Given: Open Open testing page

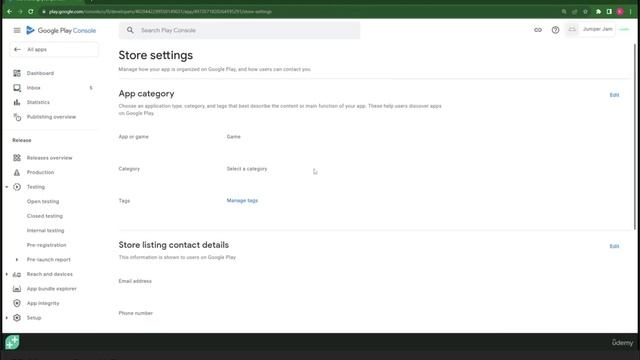Looking at the screenshot, I should (43, 202).
